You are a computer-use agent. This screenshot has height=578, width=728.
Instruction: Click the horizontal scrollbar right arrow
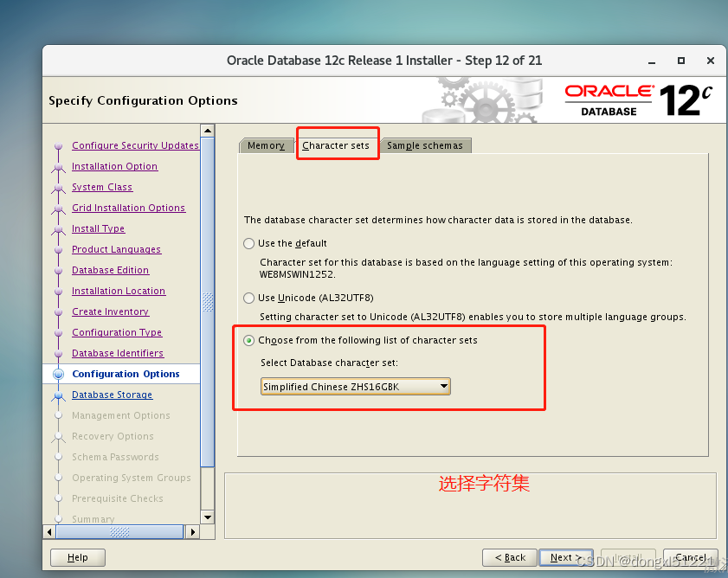pos(192,530)
